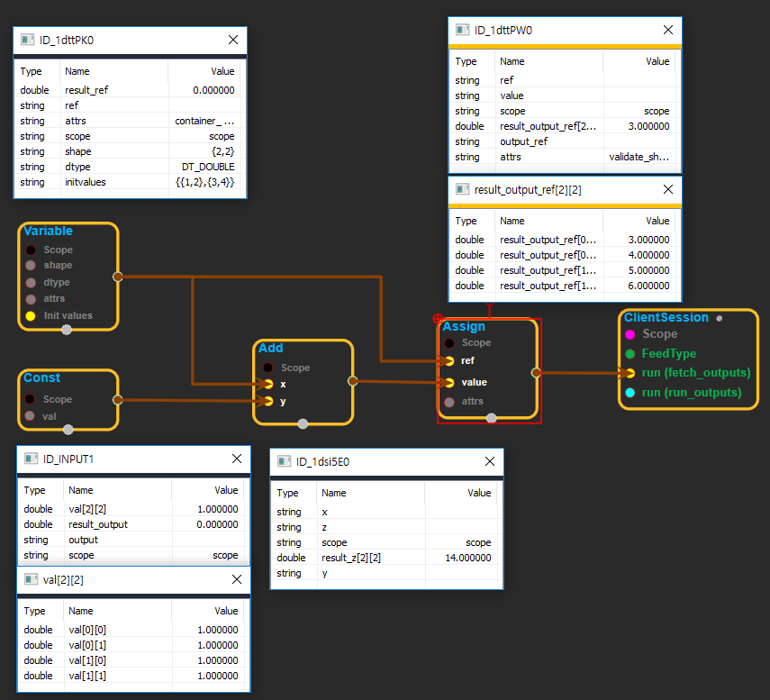
Task: Close the result_output_ref[2][2] panel
Action: pyautogui.click(x=668, y=189)
